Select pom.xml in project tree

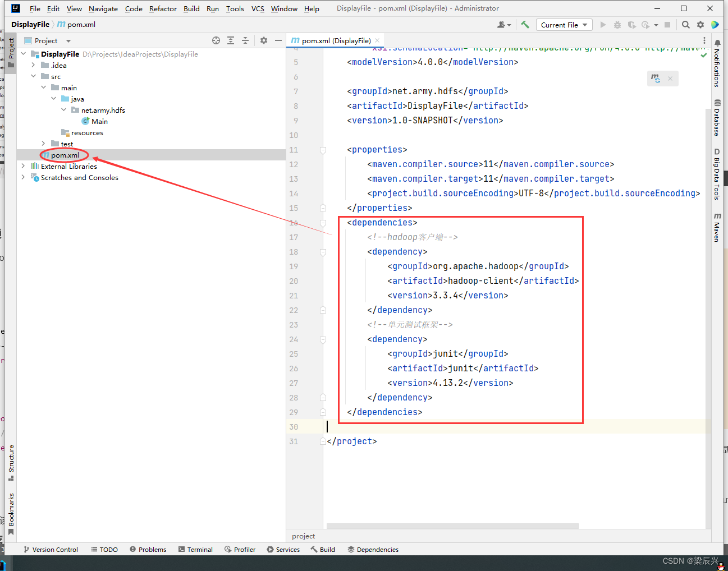point(65,155)
